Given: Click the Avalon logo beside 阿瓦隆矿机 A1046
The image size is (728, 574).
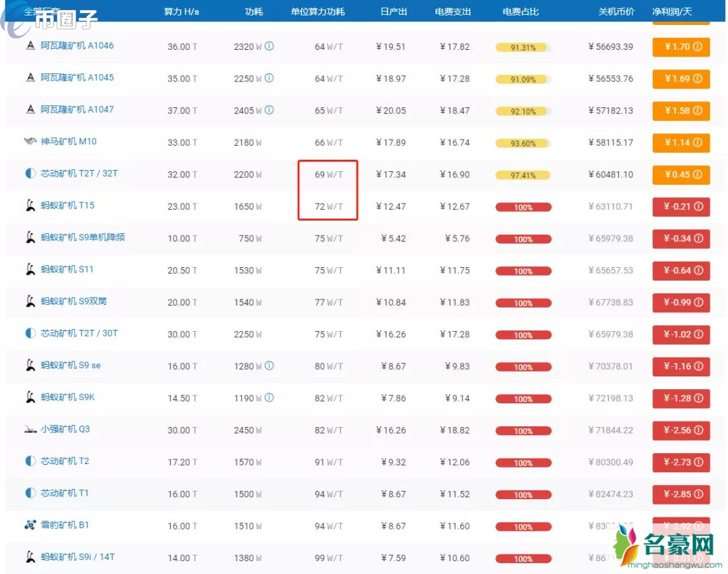Looking at the screenshot, I should (x=30, y=45).
